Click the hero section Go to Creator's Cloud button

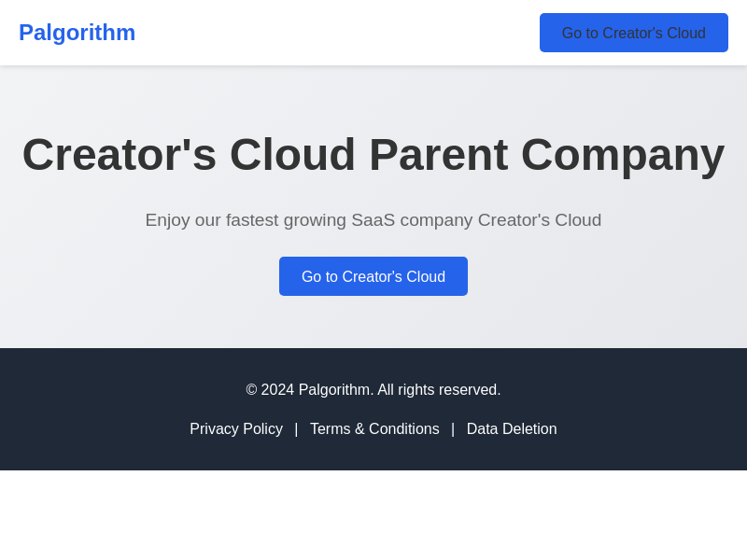pos(373,276)
